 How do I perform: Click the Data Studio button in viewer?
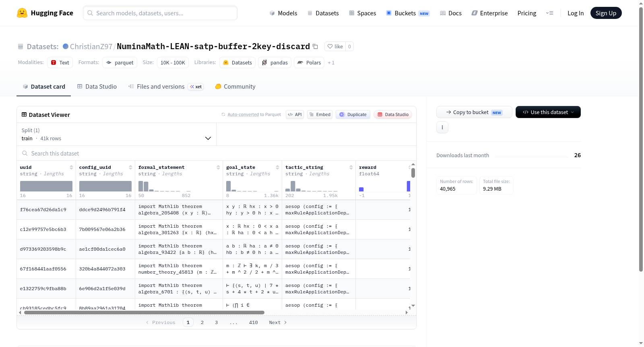click(x=393, y=114)
